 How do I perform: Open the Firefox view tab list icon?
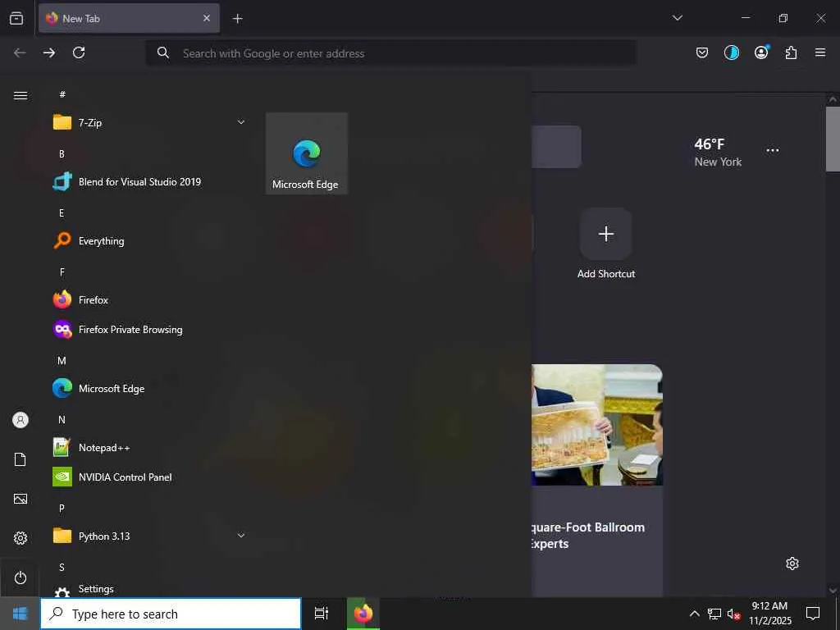[x=16, y=18]
